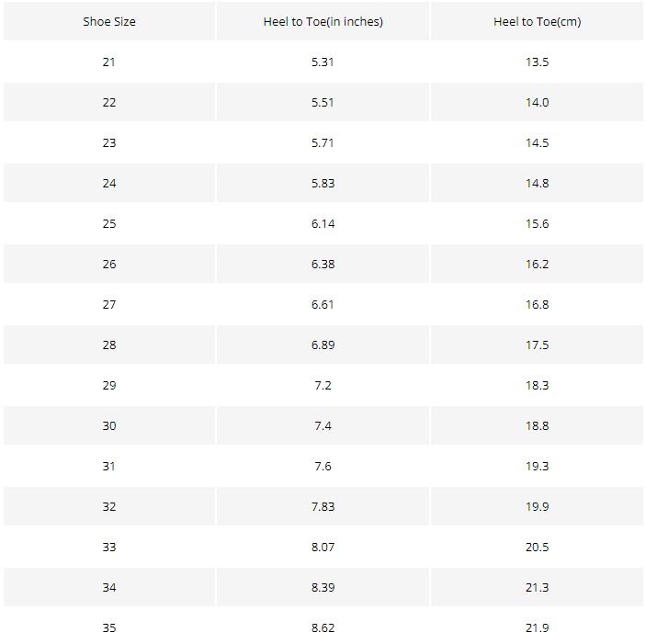The image size is (646, 644).
Task: Select shoe size 35 cell
Action: point(109,627)
